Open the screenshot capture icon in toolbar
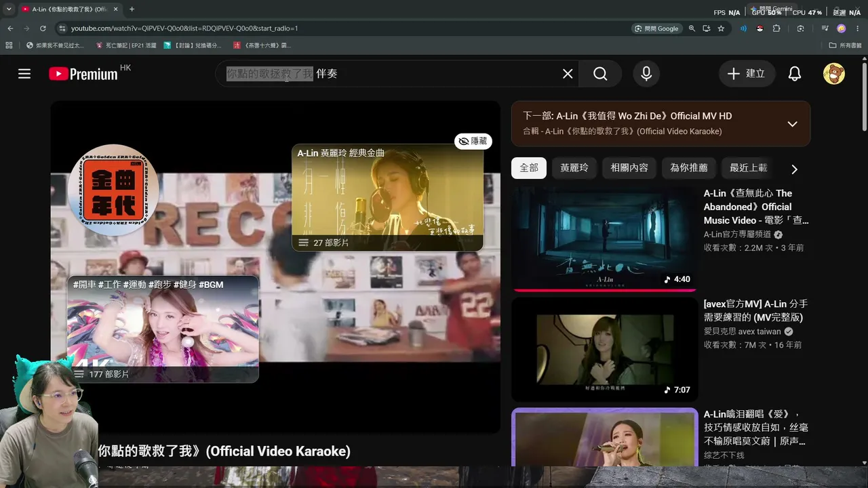This screenshot has height=488, width=868. (x=801, y=28)
